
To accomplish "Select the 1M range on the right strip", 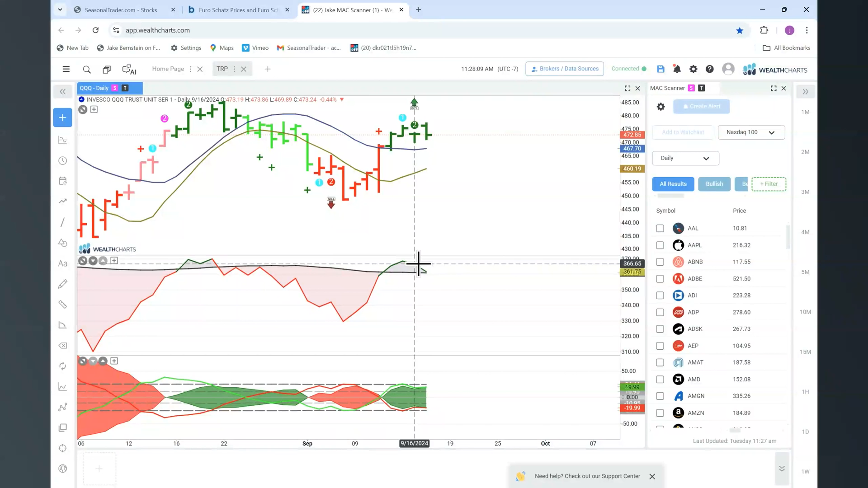I will [x=805, y=112].
